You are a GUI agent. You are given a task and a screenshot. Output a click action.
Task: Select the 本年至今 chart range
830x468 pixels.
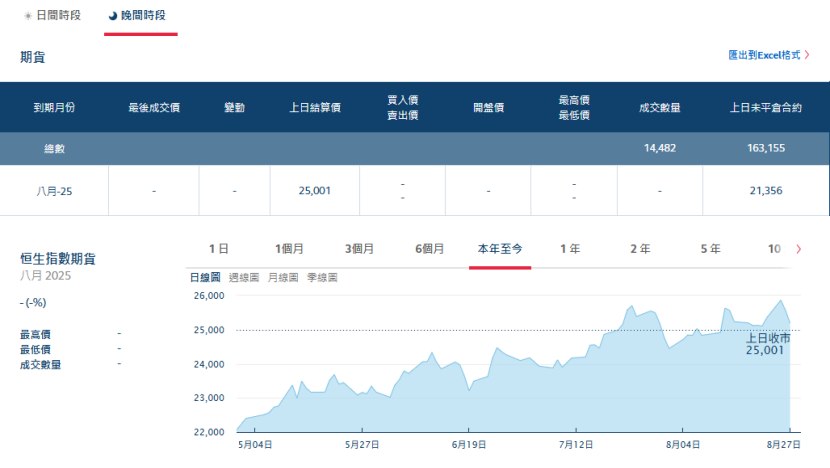[x=500, y=249]
